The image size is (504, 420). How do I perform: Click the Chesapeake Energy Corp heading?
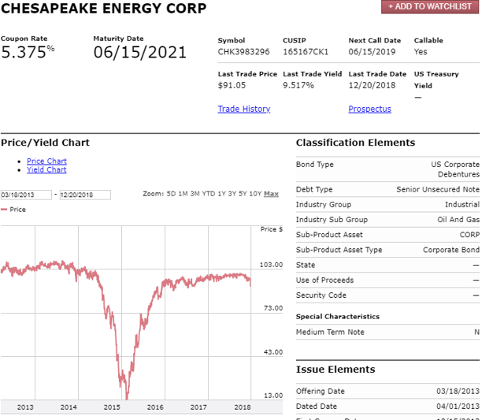tap(103, 8)
